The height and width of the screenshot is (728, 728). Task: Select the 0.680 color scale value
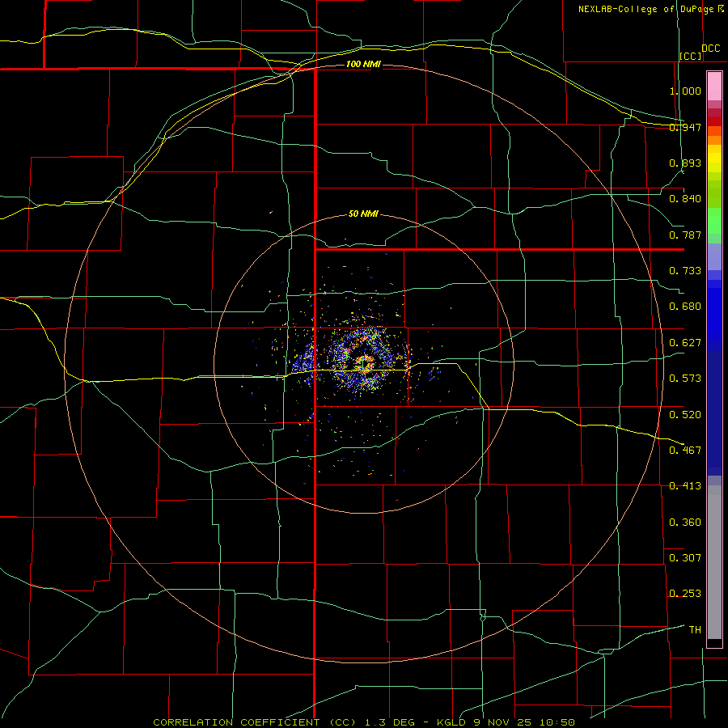coord(685,307)
